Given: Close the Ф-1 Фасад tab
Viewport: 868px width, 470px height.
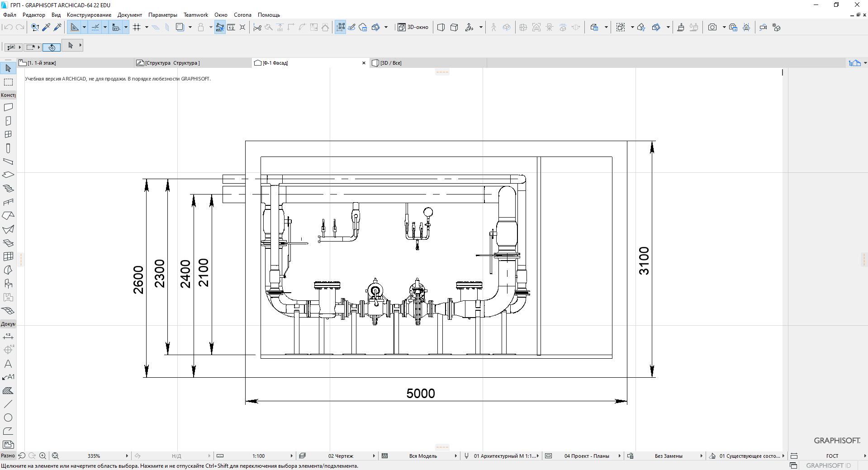Looking at the screenshot, I should [364, 63].
